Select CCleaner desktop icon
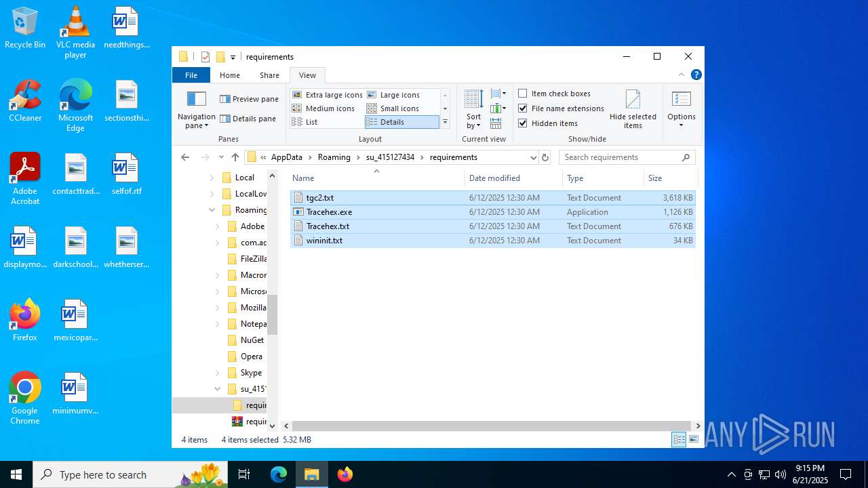 coord(25,101)
